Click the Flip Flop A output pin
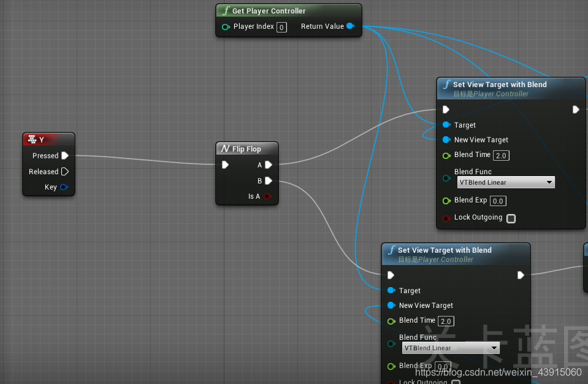This screenshot has width=588, height=384. (x=269, y=165)
